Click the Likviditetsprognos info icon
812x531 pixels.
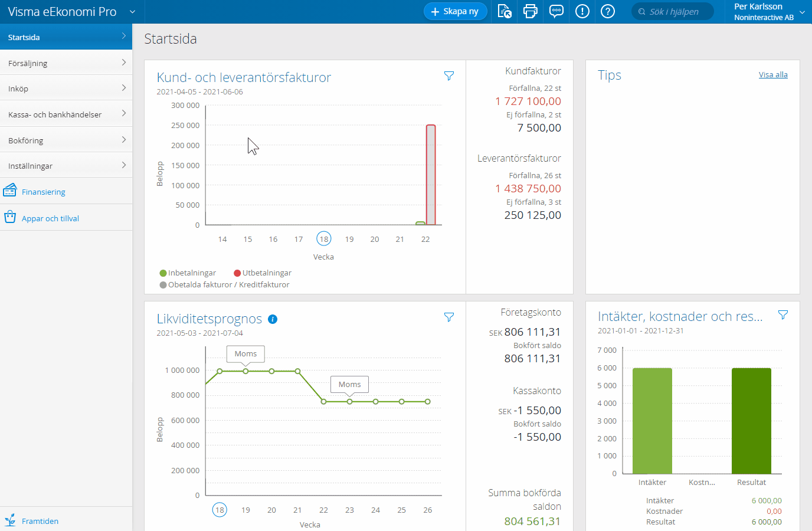273,319
